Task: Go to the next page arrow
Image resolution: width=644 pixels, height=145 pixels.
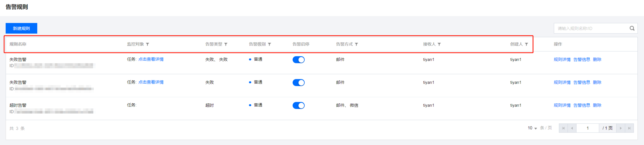Action: pos(621,128)
